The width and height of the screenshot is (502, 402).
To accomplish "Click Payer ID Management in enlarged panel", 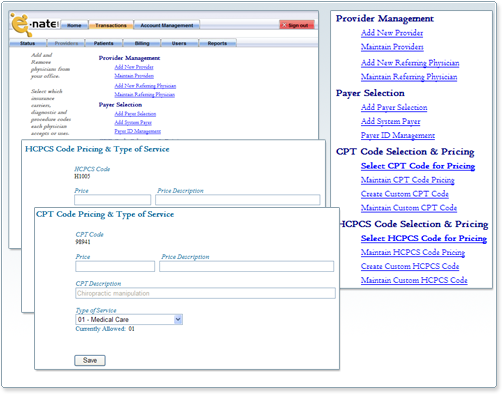I will pos(398,135).
